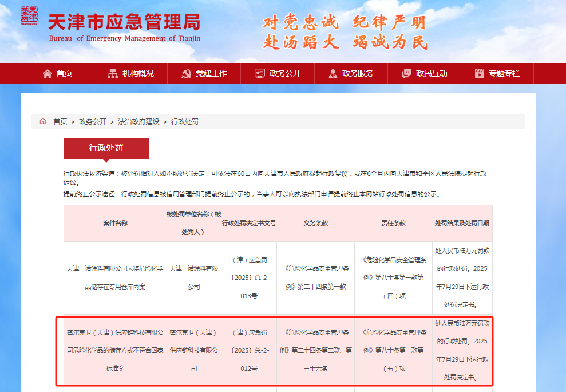Click the 义务条款 column header
The image size is (566, 392).
[x=316, y=223]
